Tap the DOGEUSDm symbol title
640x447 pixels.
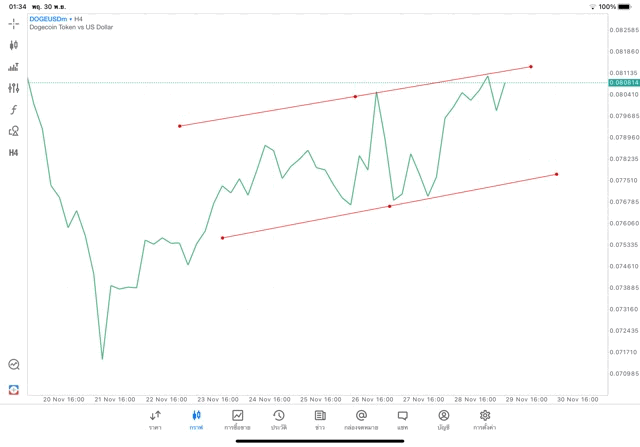(48, 18)
